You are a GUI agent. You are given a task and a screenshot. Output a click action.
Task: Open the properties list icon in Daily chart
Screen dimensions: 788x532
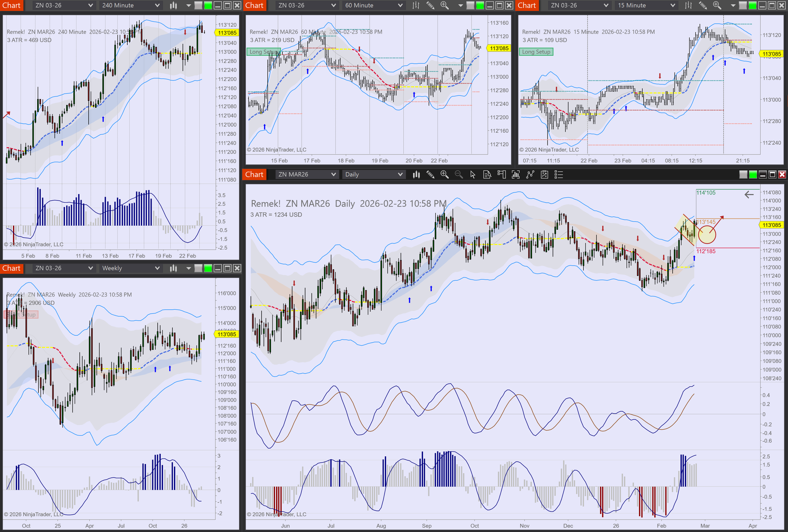tap(559, 175)
